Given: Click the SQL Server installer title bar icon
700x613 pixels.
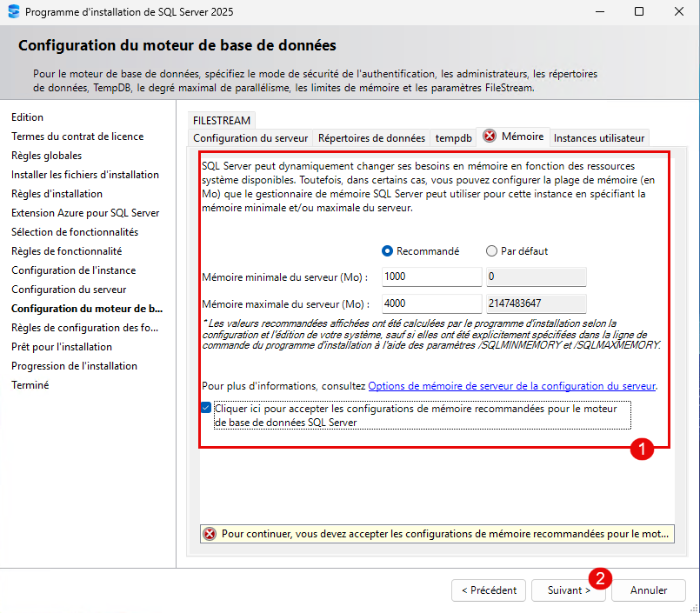Looking at the screenshot, I should (14, 11).
